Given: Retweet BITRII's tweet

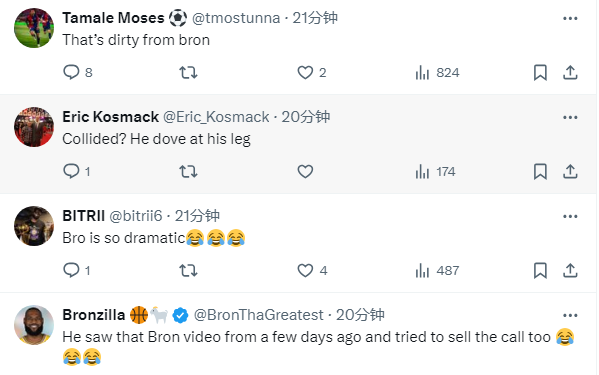Looking at the screenshot, I should coord(188,270).
